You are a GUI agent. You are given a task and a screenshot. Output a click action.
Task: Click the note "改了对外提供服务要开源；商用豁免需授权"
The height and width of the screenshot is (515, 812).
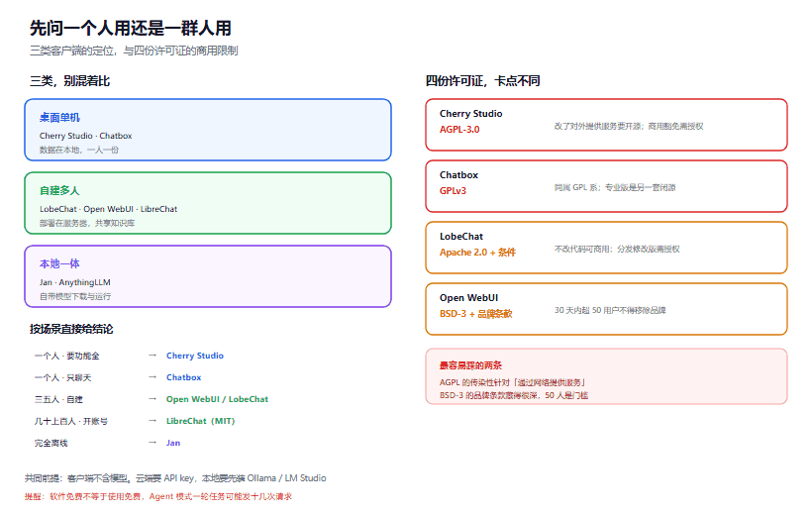(629, 127)
